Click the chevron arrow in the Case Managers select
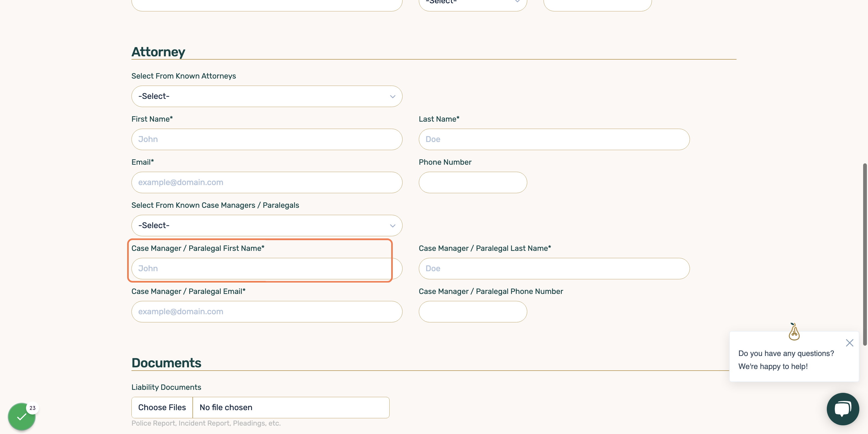 click(393, 226)
